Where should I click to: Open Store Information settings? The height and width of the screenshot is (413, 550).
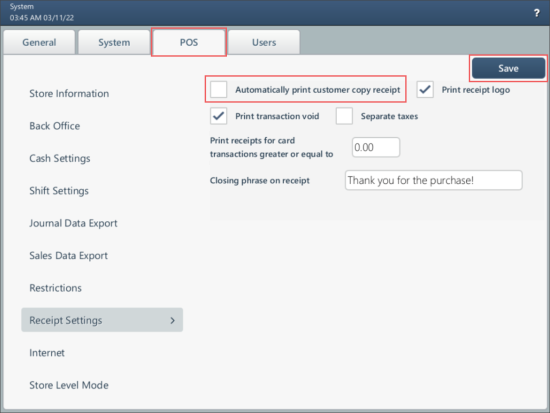tap(69, 94)
